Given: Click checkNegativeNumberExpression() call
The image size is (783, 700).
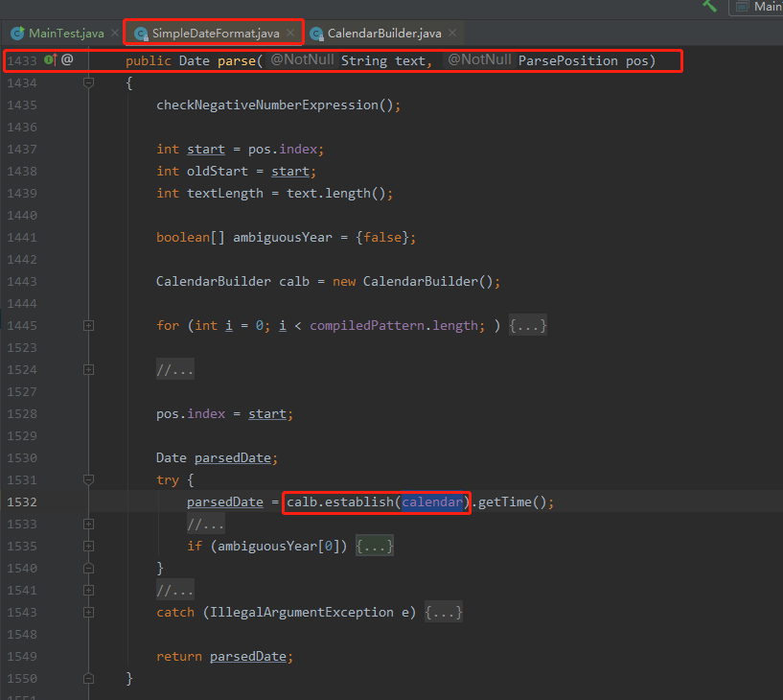Looking at the screenshot, I should (278, 105).
